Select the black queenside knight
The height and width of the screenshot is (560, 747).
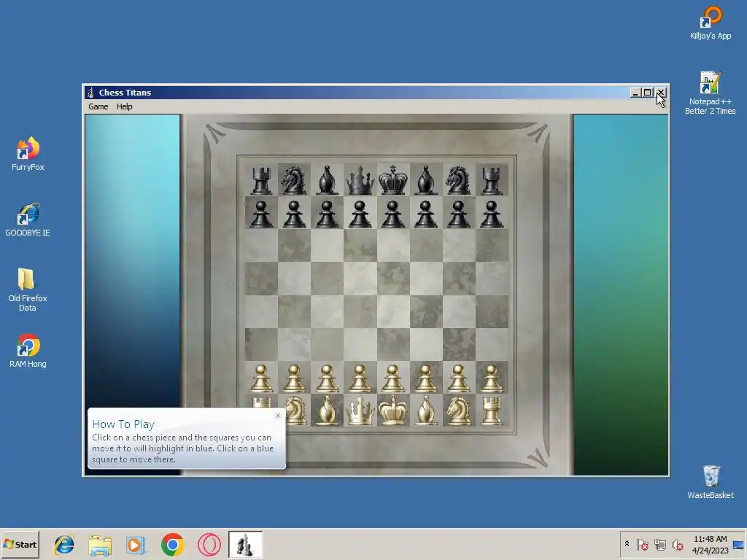pyautogui.click(x=294, y=180)
